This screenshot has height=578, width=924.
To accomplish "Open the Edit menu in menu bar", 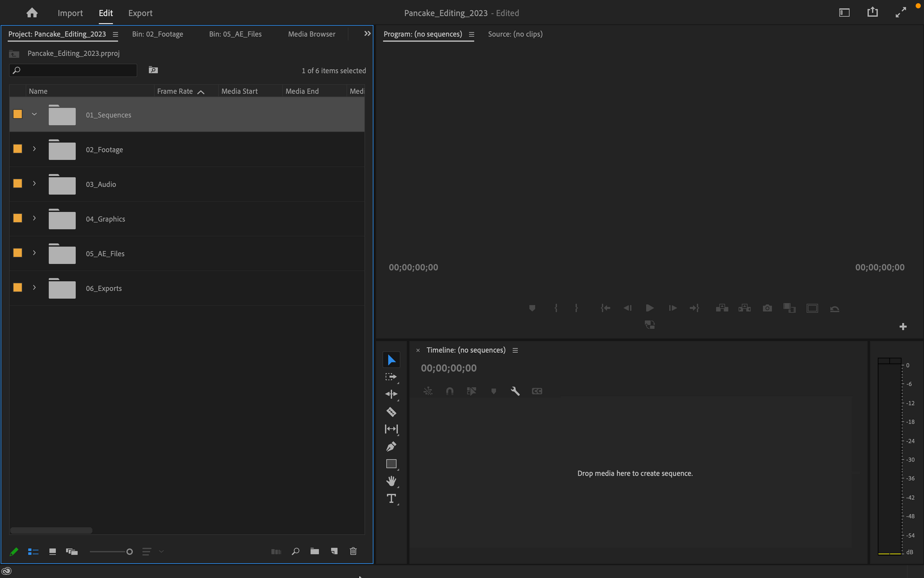I will (106, 12).
